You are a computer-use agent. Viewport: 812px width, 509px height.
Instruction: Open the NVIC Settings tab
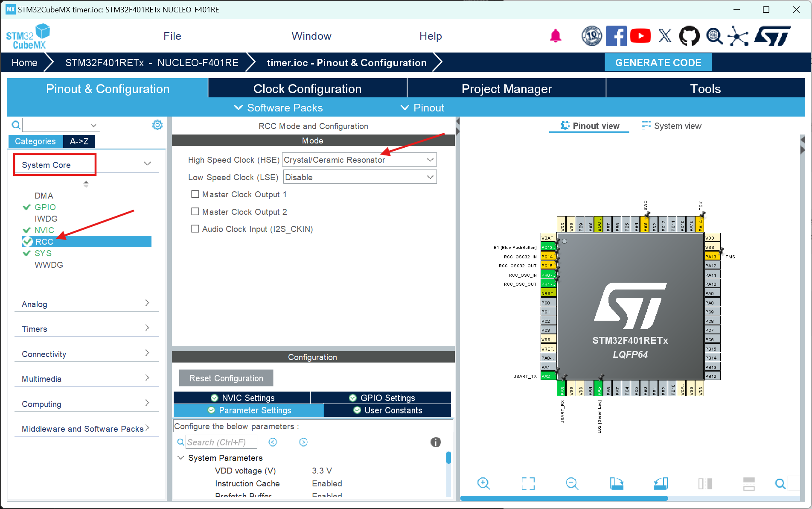242,398
